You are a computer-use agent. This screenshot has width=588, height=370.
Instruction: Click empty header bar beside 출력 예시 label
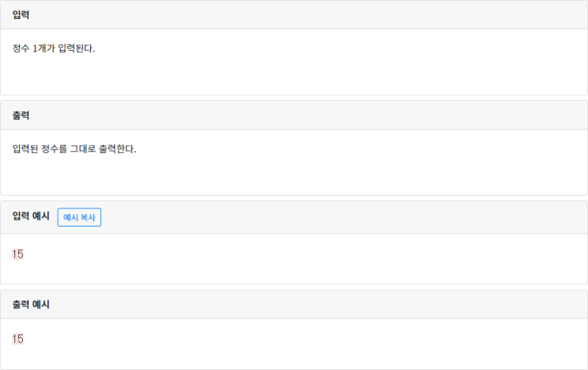(x=317, y=305)
